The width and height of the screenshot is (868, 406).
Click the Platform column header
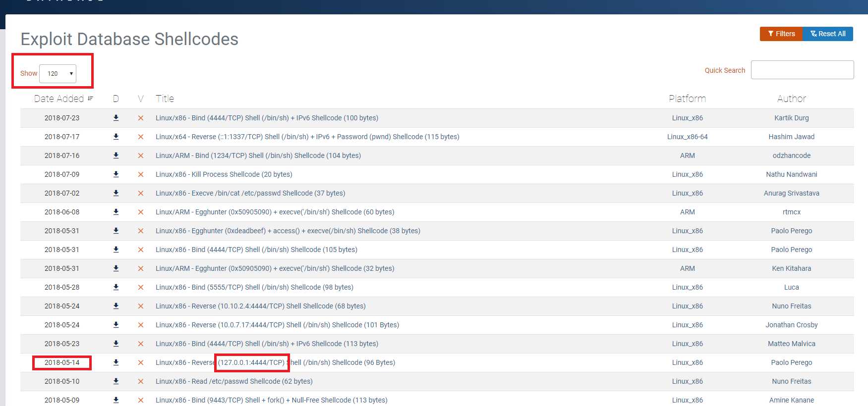click(x=687, y=99)
